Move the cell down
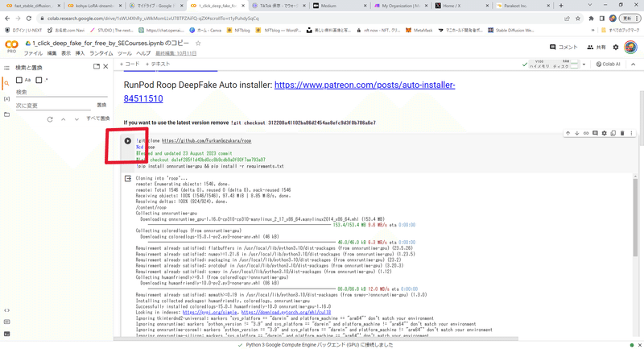 [576, 133]
